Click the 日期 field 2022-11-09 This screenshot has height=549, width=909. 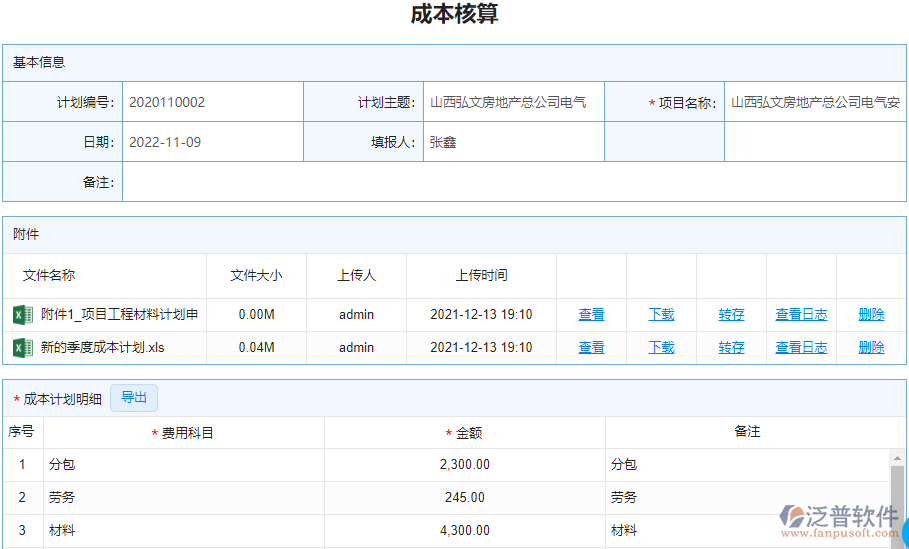pyautogui.click(x=213, y=142)
